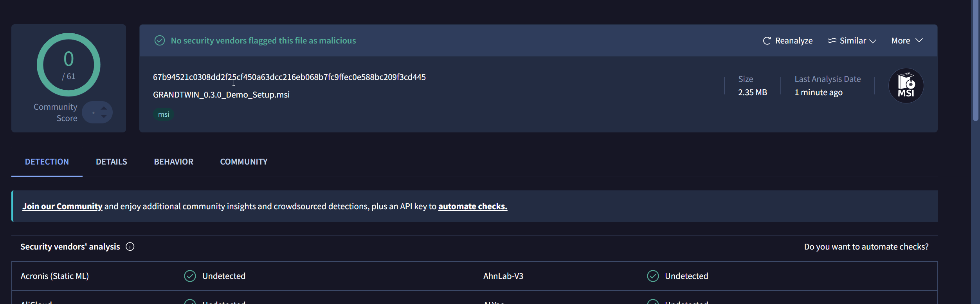Screen dimensions: 980x304
Task: Click the 0 / 61 detection score circle
Action: point(68,65)
